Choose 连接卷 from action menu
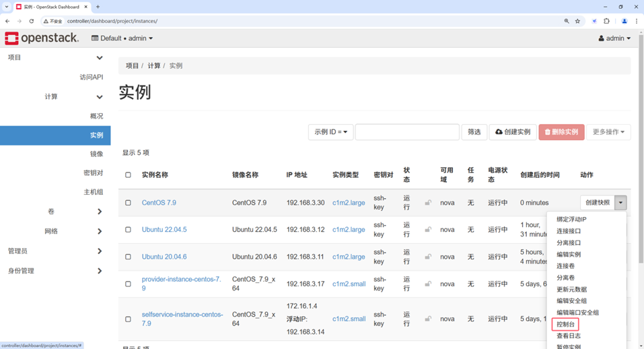The height and width of the screenshot is (349, 644). (x=565, y=266)
